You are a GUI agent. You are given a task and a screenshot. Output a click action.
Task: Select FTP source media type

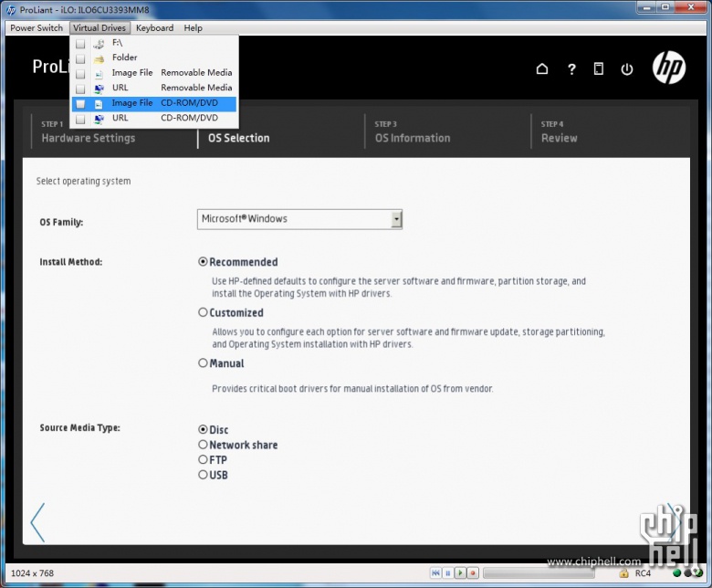(203, 459)
